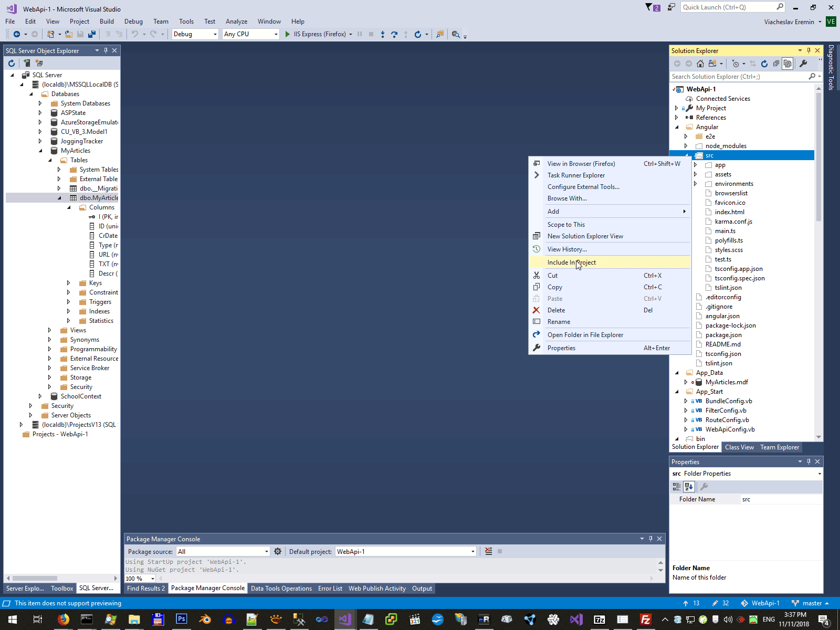Toggle auto-hide pin on Properties panel
The height and width of the screenshot is (630, 840).
coord(808,461)
